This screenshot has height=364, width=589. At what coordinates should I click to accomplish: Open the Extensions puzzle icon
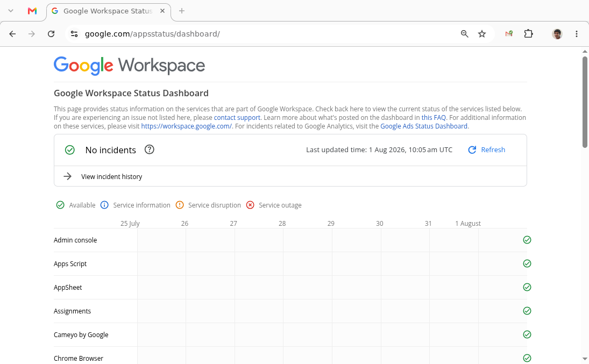click(x=529, y=34)
